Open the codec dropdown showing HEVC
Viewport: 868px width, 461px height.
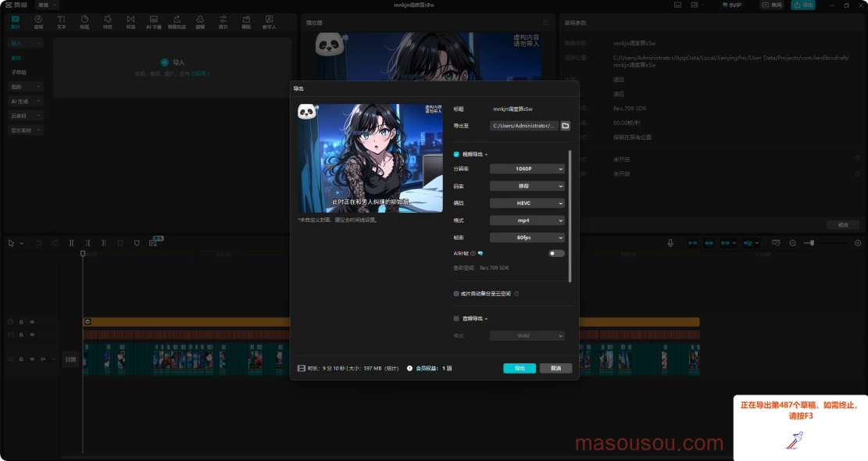tap(527, 203)
